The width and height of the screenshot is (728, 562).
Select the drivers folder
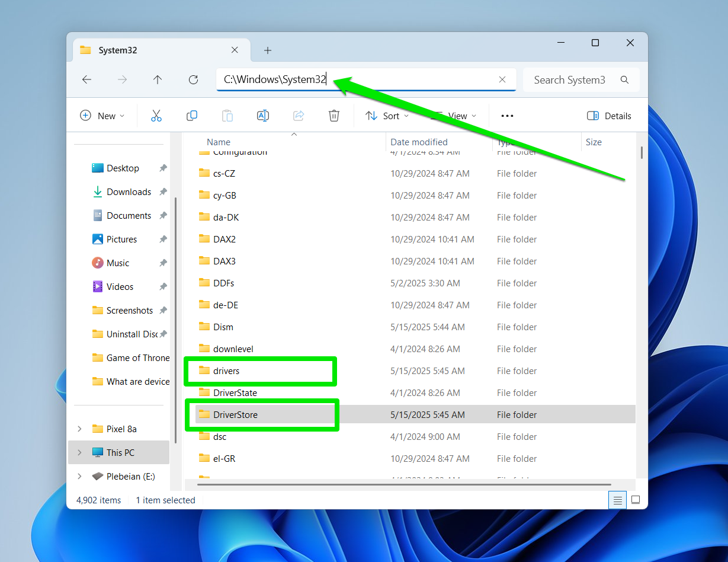point(226,371)
